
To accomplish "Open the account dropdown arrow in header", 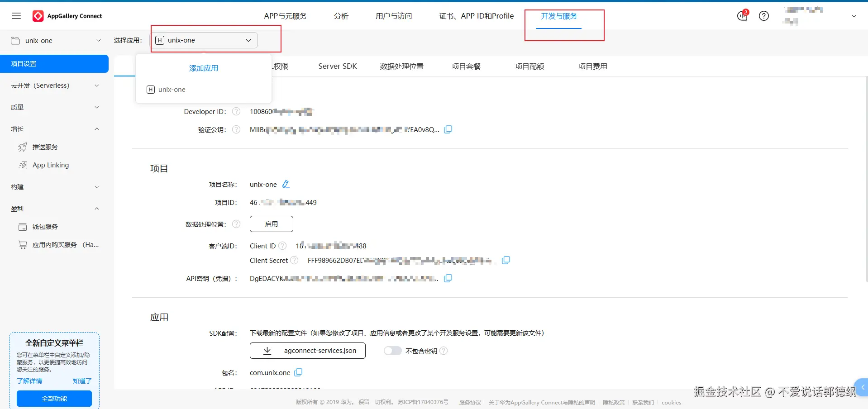I will (854, 16).
